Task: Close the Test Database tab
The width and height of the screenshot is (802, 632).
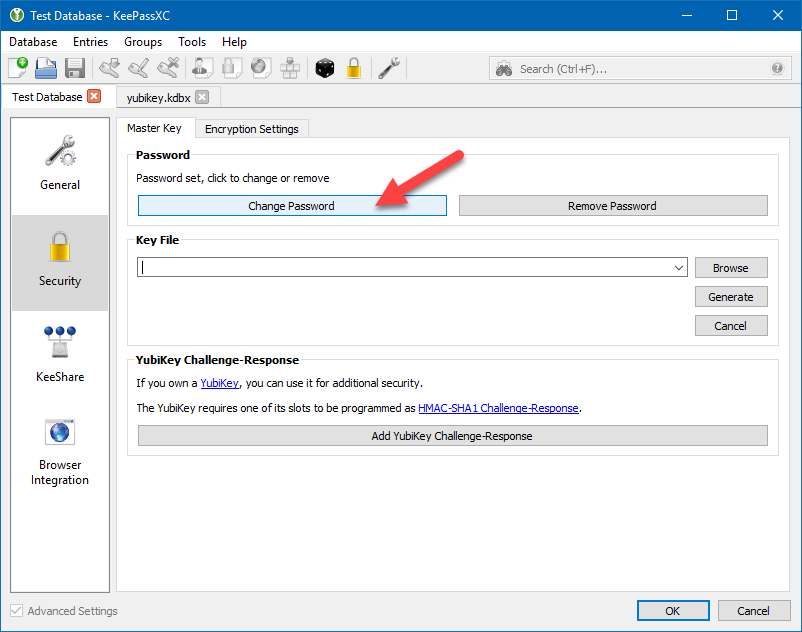Action: pyautogui.click(x=94, y=96)
